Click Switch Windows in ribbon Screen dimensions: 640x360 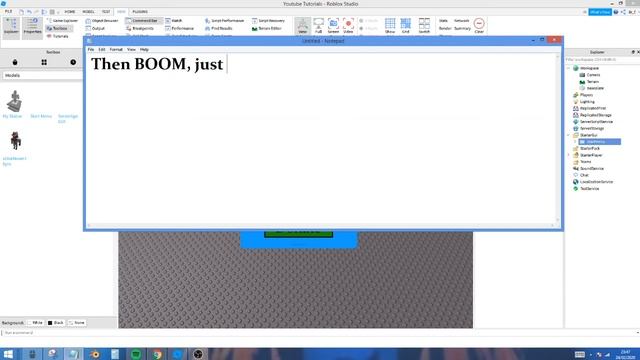(424, 26)
